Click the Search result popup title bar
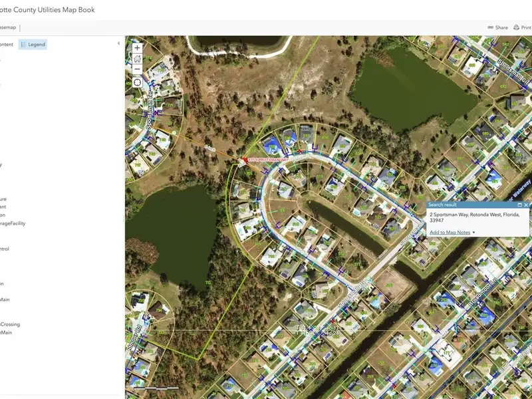532x399 pixels. pyautogui.click(x=465, y=205)
